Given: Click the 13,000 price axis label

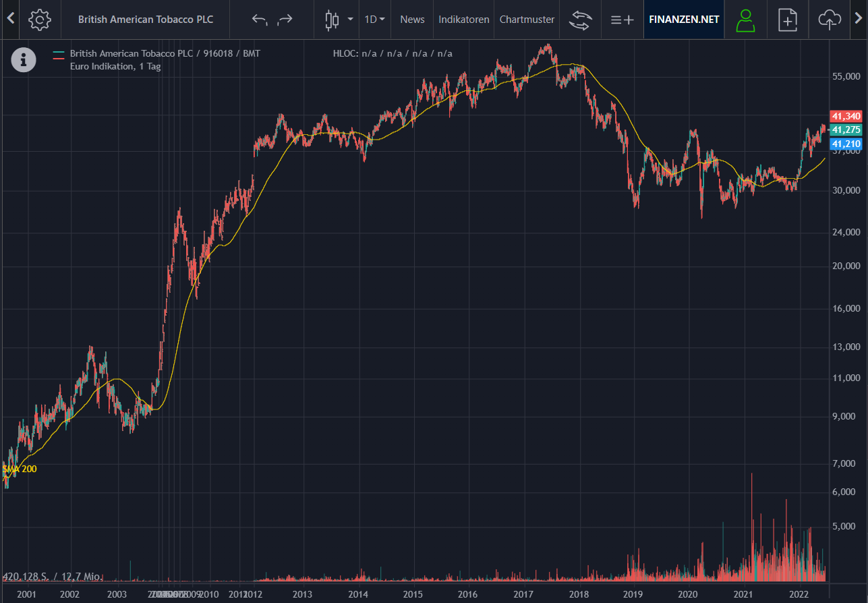Looking at the screenshot, I should [x=846, y=347].
